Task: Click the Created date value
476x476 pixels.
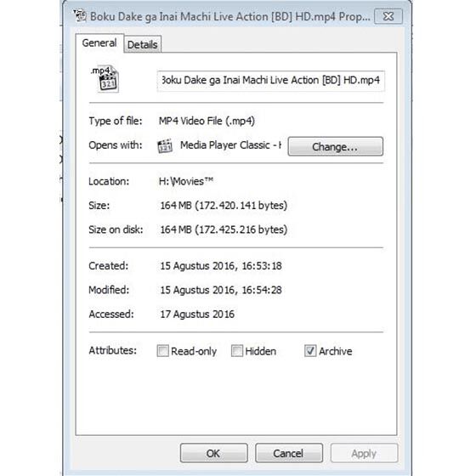Action: [x=221, y=266]
